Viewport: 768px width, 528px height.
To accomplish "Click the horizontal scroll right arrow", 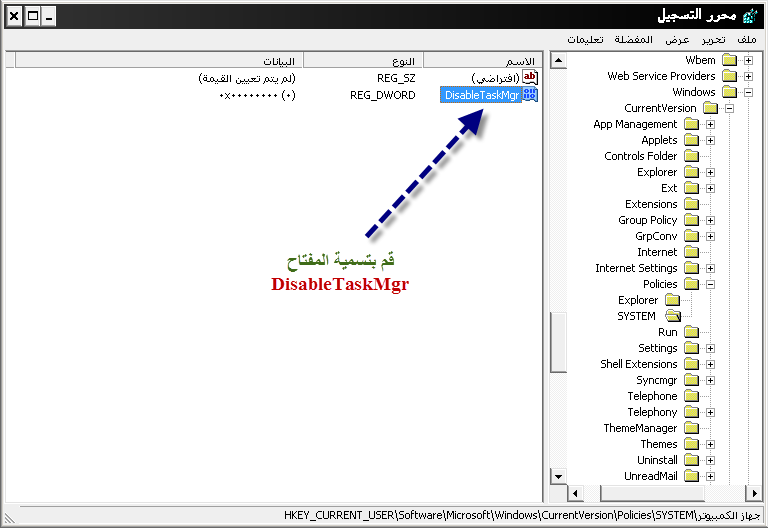I will [754, 493].
